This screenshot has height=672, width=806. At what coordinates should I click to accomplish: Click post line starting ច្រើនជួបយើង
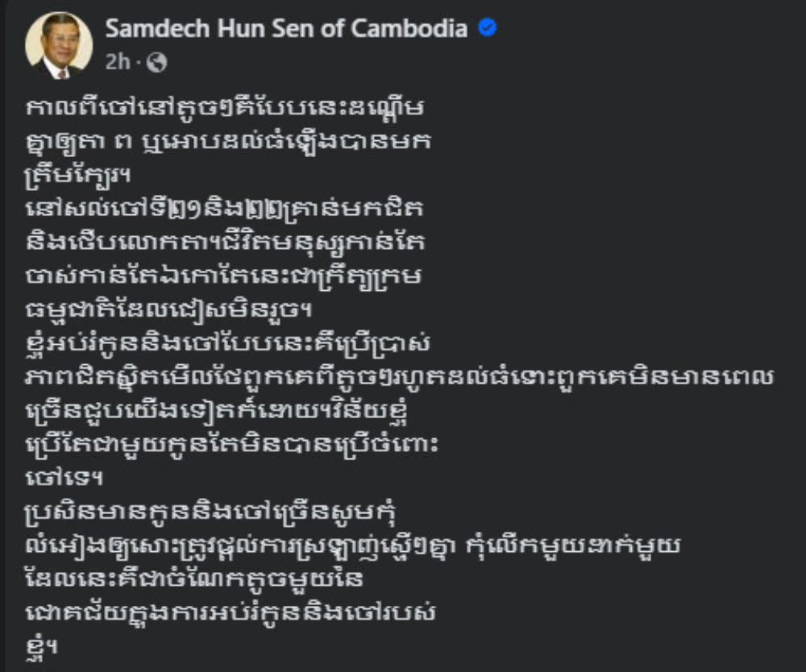click(x=216, y=411)
